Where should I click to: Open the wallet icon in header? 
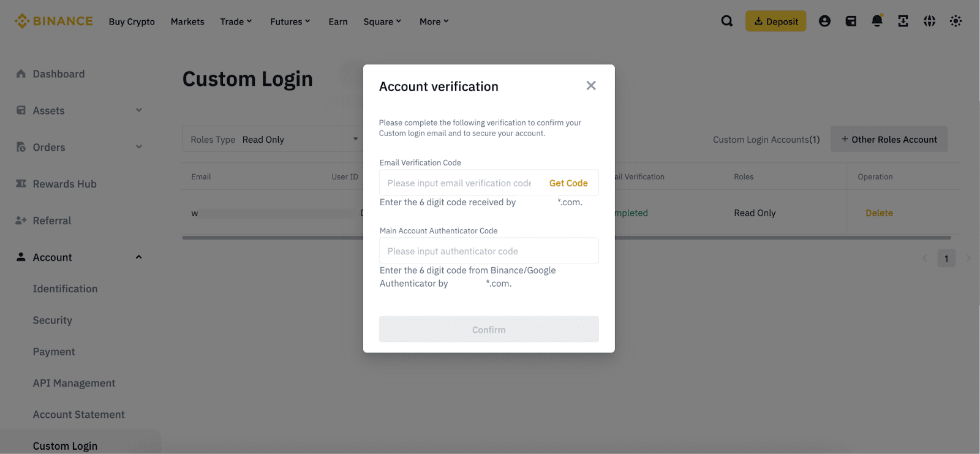pyautogui.click(x=851, y=21)
